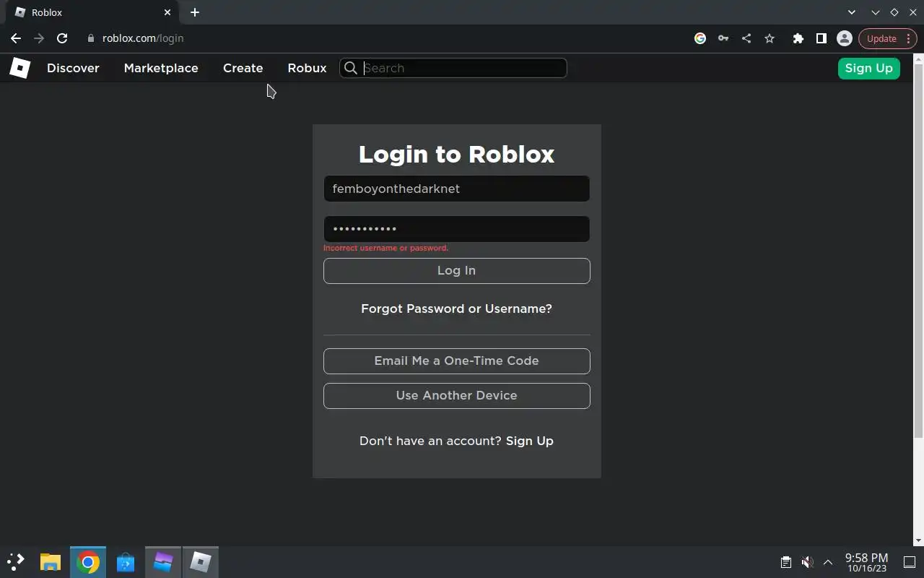924x578 pixels.
Task: Click the Incorrect username or password message
Action: [x=386, y=248]
